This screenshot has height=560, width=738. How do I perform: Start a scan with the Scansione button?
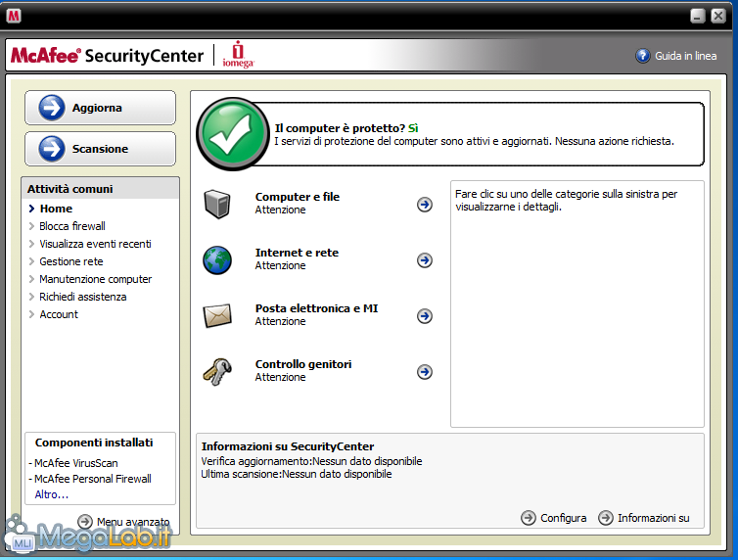tap(100, 149)
